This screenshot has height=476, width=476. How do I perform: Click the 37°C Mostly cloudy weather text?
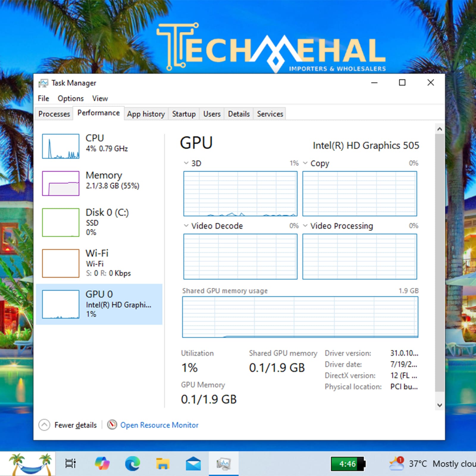click(x=442, y=464)
